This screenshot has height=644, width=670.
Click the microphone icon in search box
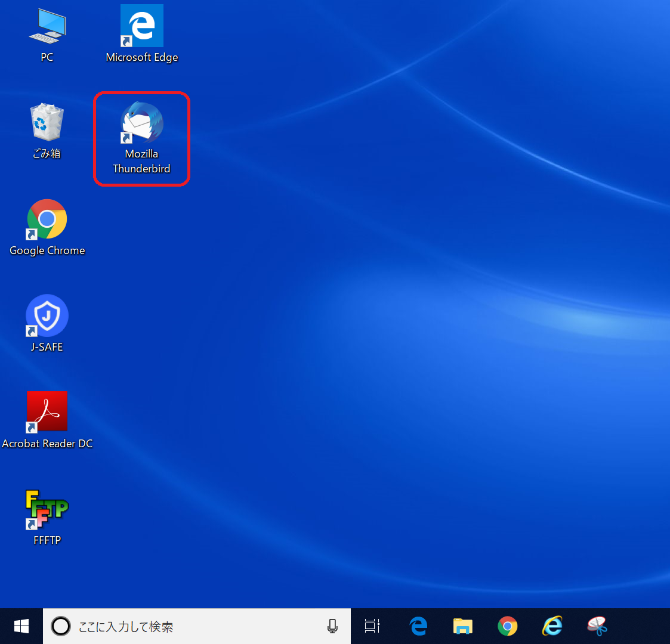pyautogui.click(x=332, y=627)
